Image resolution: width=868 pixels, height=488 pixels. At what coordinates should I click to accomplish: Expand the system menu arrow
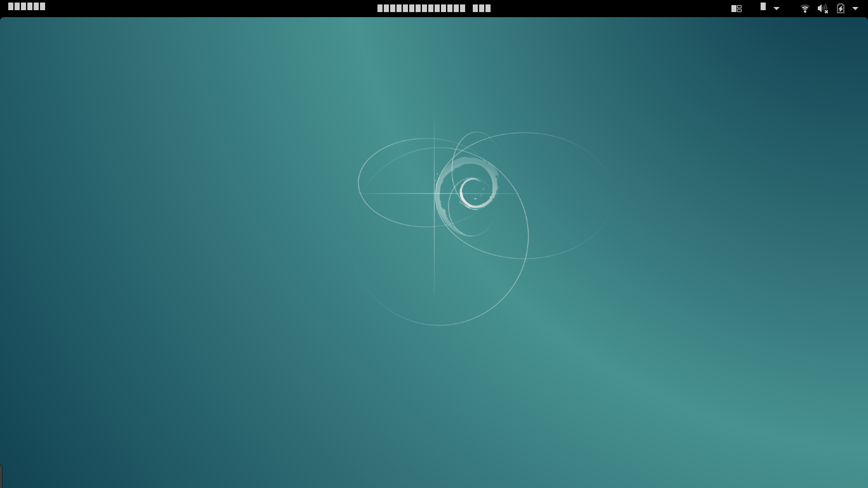855,8
